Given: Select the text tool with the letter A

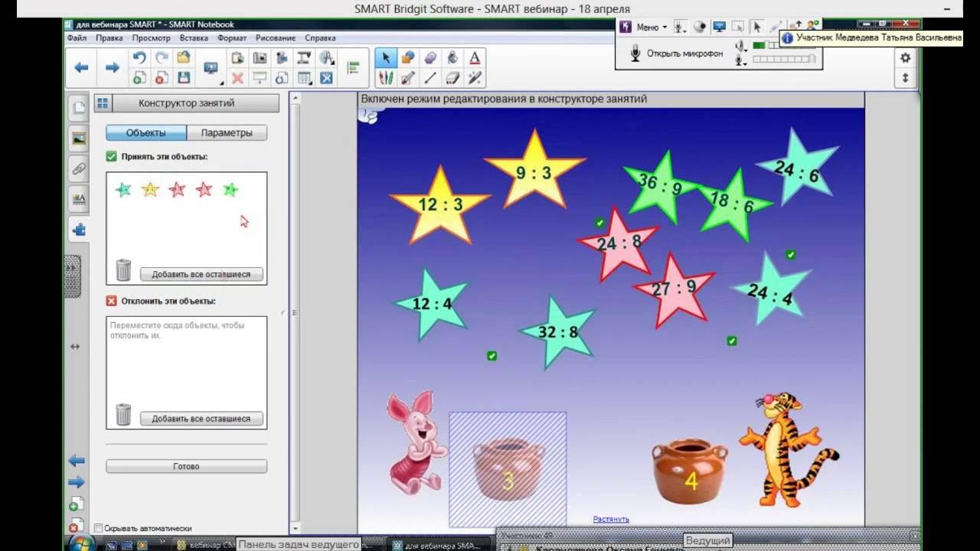Looking at the screenshot, I should pyautogui.click(x=475, y=57).
